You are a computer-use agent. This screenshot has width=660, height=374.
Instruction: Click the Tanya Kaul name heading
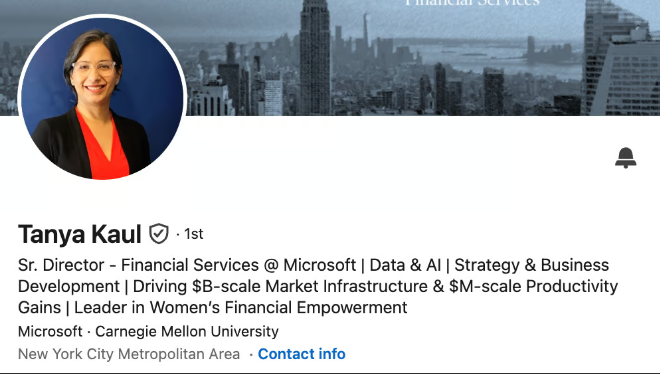[80, 234]
